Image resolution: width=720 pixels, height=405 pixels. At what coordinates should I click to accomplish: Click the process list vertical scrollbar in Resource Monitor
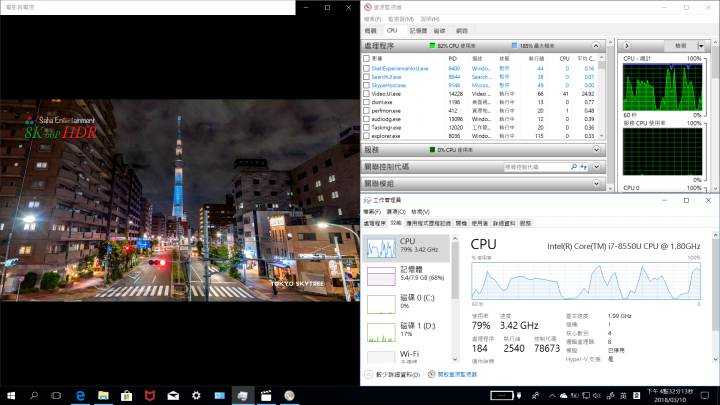pos(601,97)
